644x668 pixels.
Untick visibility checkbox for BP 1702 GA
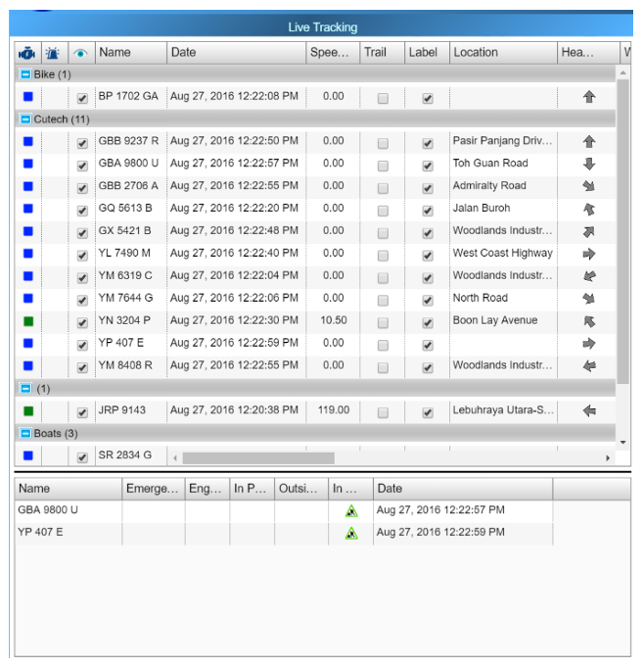coord(82,98)
